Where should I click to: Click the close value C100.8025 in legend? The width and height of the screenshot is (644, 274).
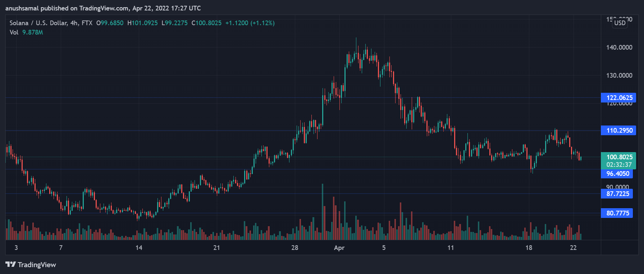[x=206, y=23]
